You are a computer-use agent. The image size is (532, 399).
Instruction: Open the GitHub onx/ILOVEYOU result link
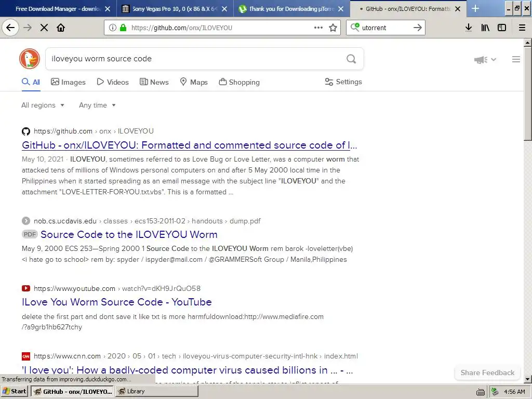click(x=189, y=145)
